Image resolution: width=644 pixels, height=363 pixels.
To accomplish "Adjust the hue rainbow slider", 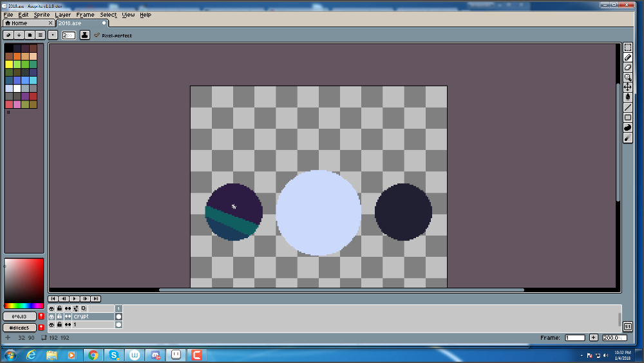I will pos(24,306).
